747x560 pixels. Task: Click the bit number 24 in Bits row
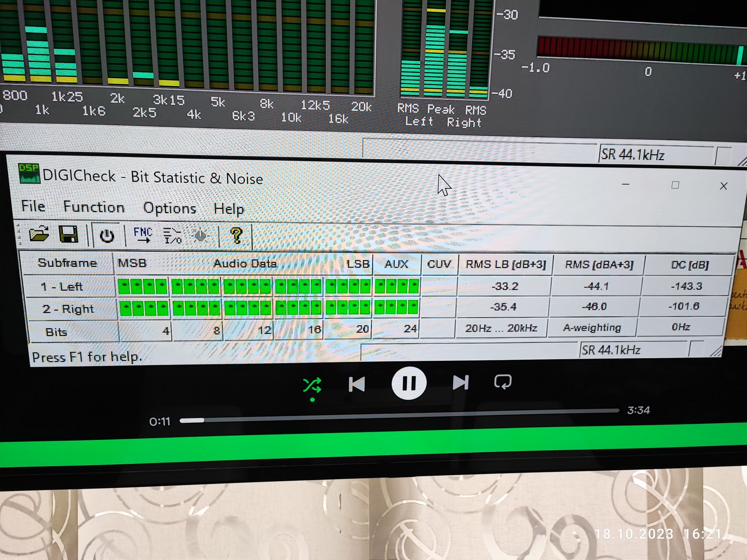(x=410, y=329)
